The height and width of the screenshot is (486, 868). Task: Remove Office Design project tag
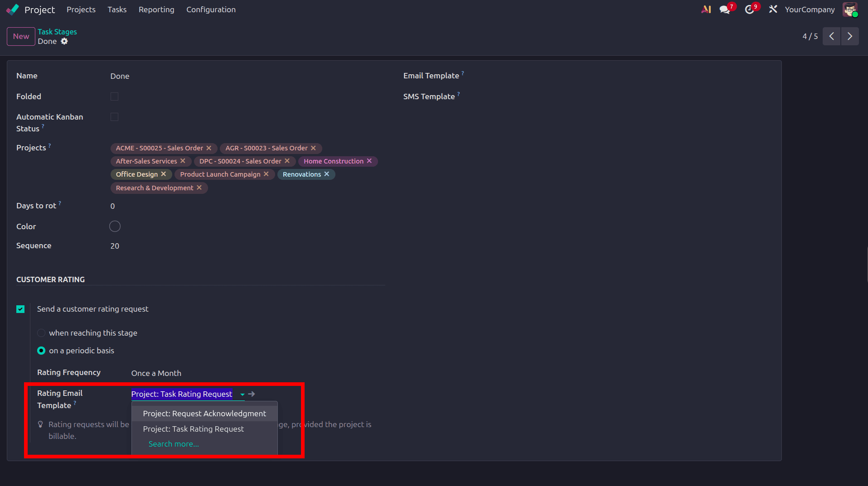(x=164, y=174)
